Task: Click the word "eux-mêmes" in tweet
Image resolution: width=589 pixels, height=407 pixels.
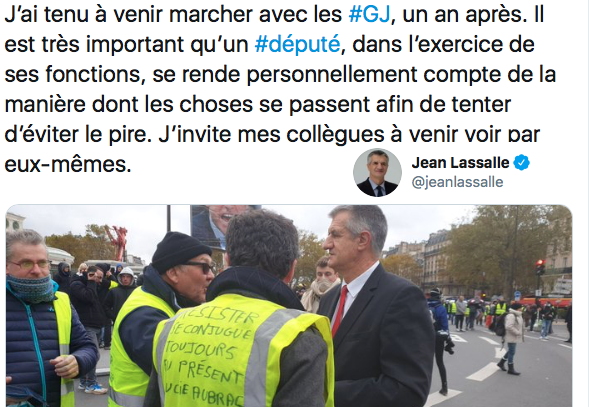Action: 68,165
